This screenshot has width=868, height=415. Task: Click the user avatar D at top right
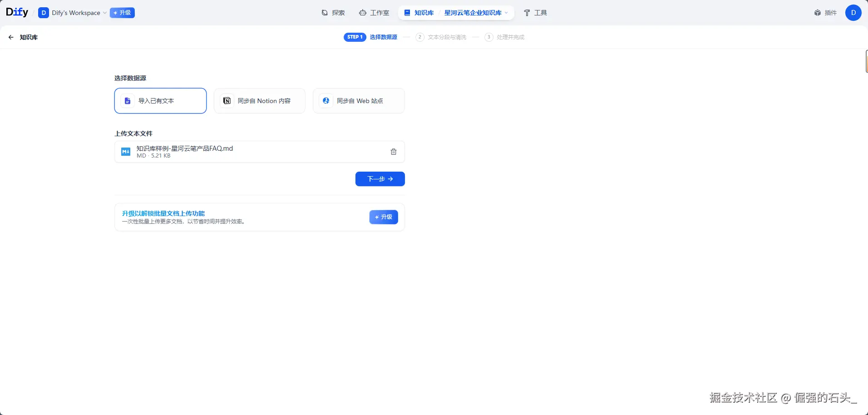853,13
